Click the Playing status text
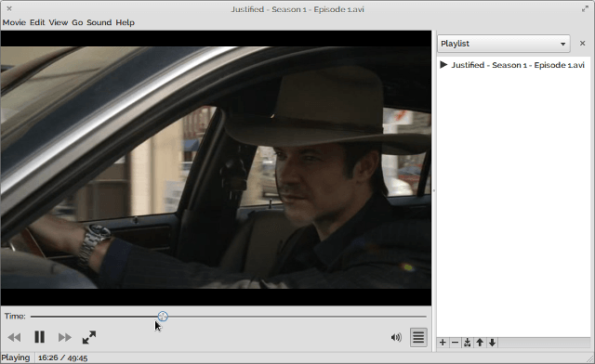Screen dimensions: 595x364 pos(16,357)
